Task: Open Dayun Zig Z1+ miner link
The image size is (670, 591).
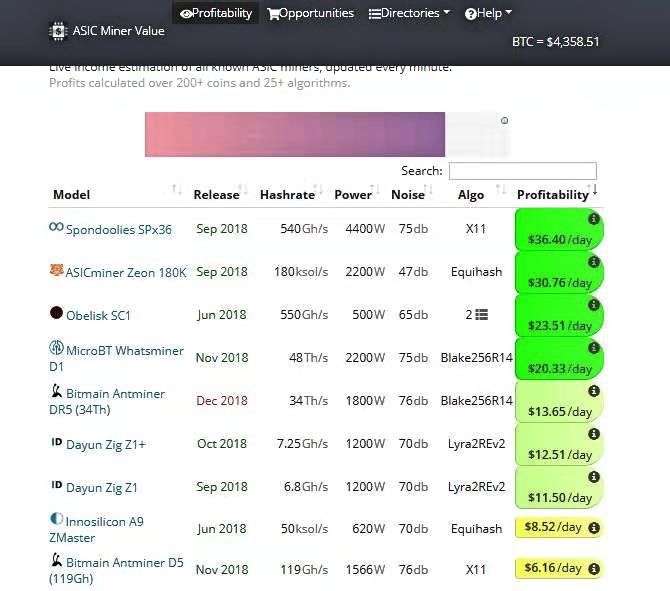Action: (106, 445)
